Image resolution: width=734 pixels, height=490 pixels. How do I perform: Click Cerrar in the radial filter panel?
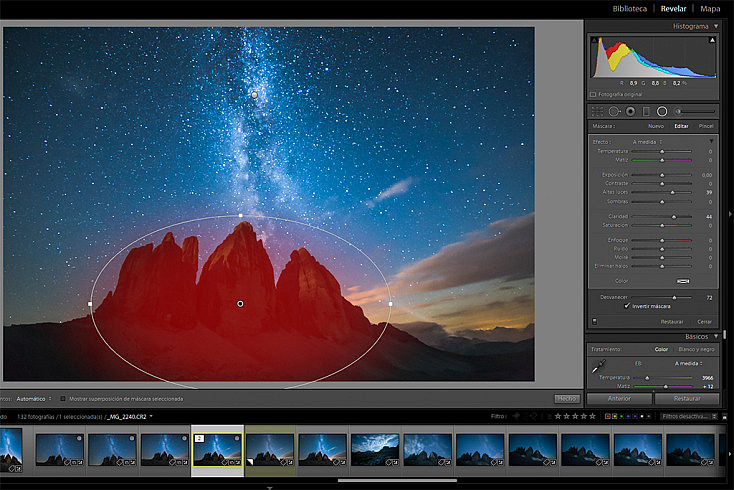704,322
